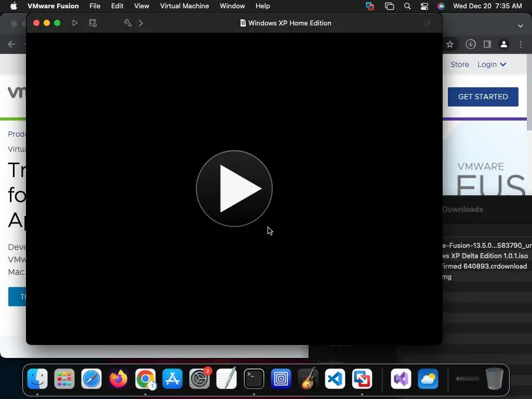532x399 pixels.
Task: Open the Chrome profile icon
Action: click(504, 44)
